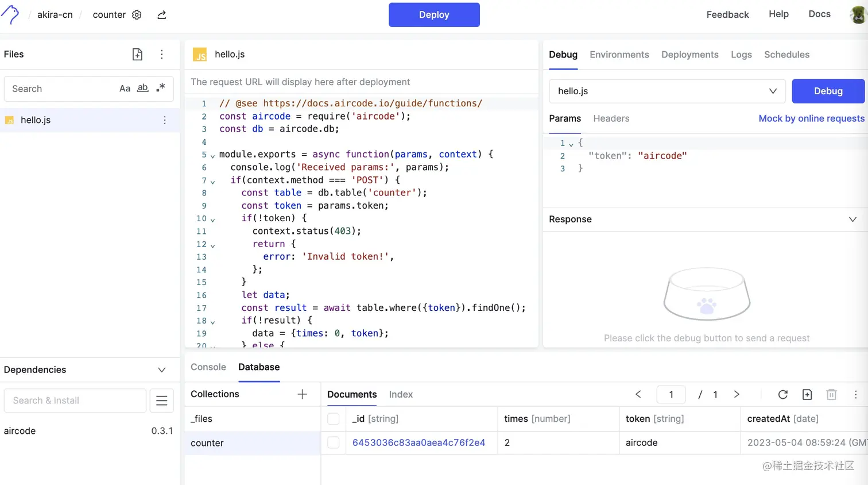Open the debug function selector dropdown

[x=773, y=91]
